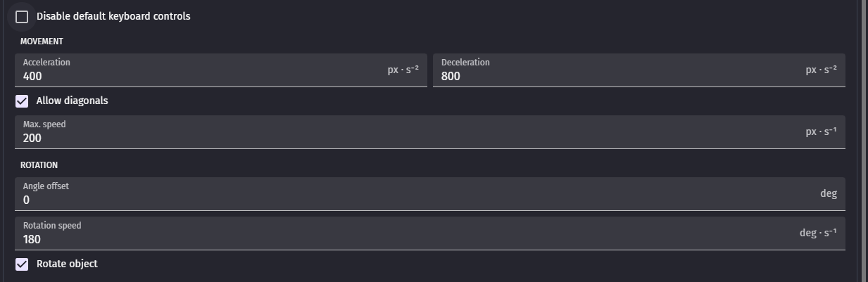The height and width of the screenshot is (282, 868).
Task: Click the px·s⁻² unit in Acceleration field
Action: (403, 70)
